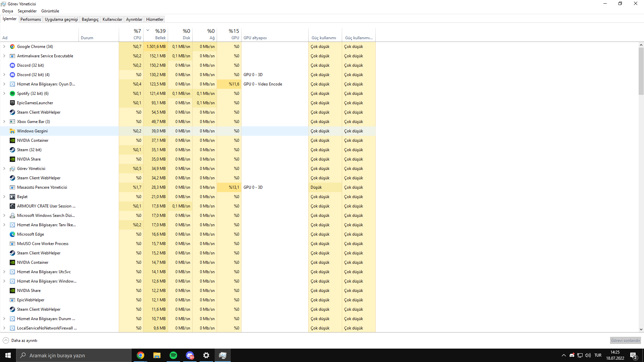Open Settings gear in taskbar
The image size is (644, 362).
click(x=206, y=355)
